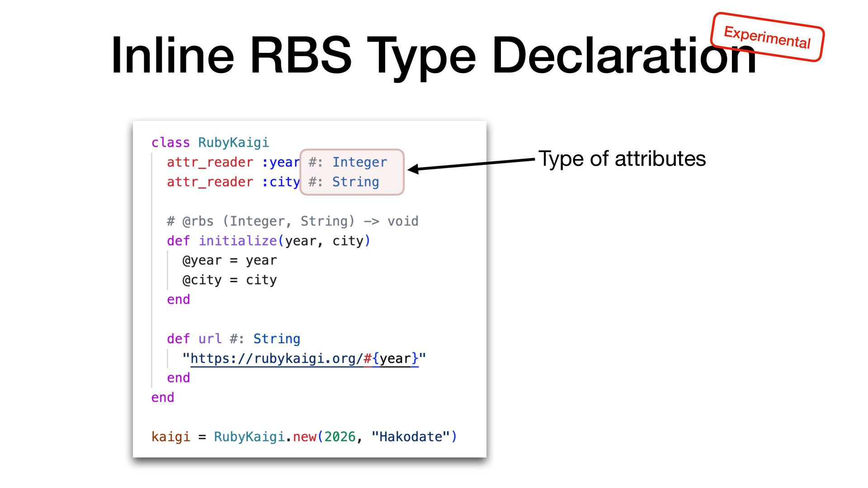Open the https://rubykaigi.org link string
The width and height of the screenshot is (868, 488).
[x=276, y=359]
